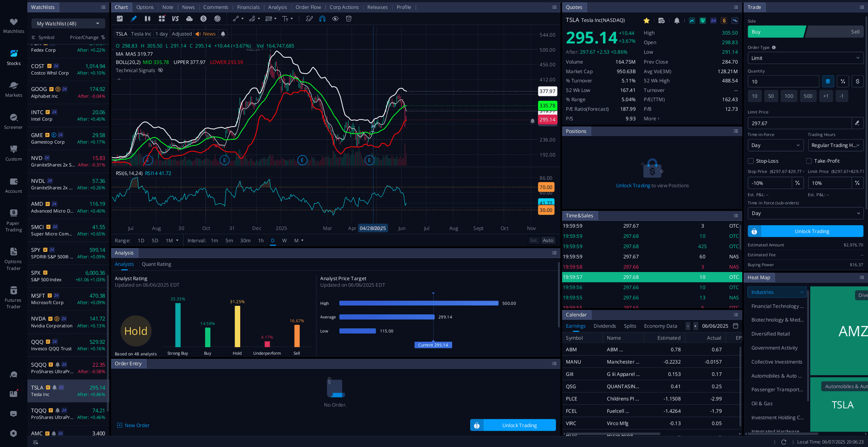Open the Regular Trading Hours dropdown
This screenshot has width=868, height=447.
[x=835, y=145]
